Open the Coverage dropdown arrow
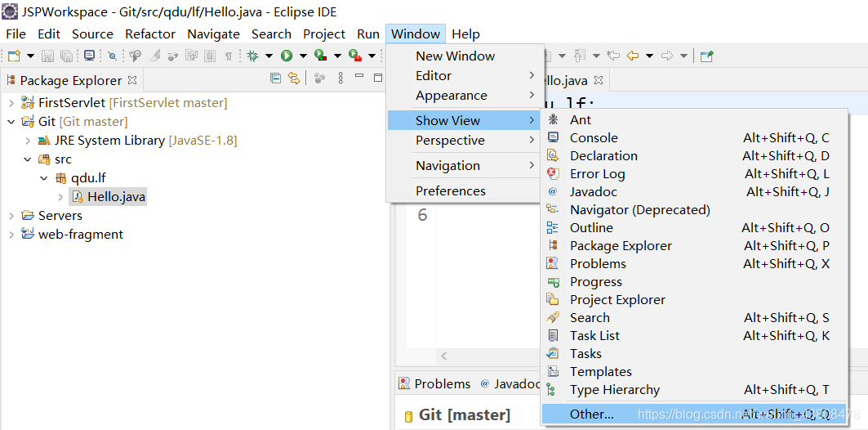 (x=337, y=56)
